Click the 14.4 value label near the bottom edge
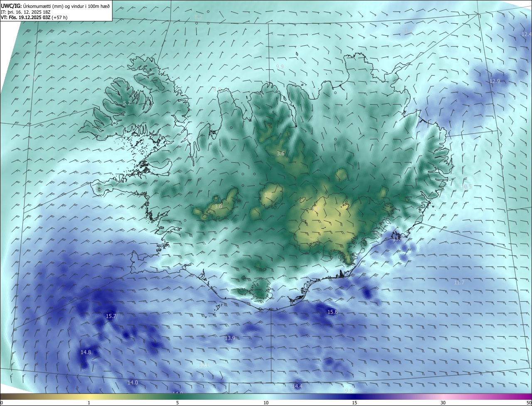532x406 pixels. [x=297, y=386]
